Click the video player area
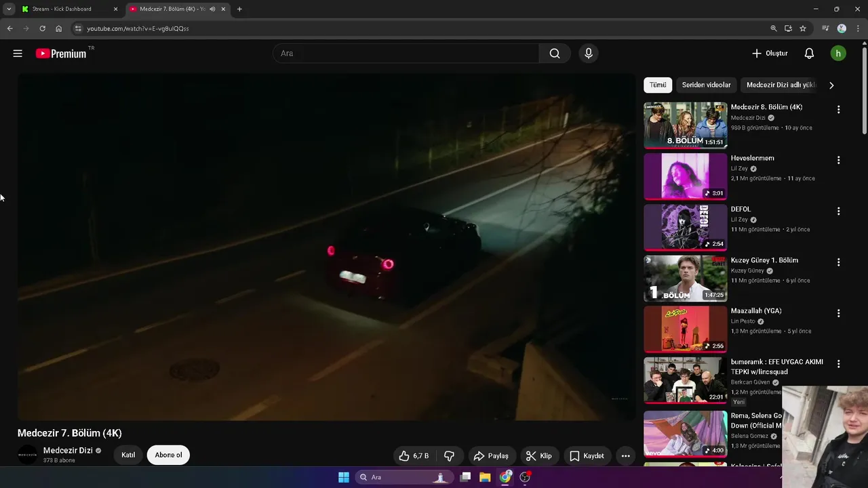The image size is (868, 488). coord(327,247)
